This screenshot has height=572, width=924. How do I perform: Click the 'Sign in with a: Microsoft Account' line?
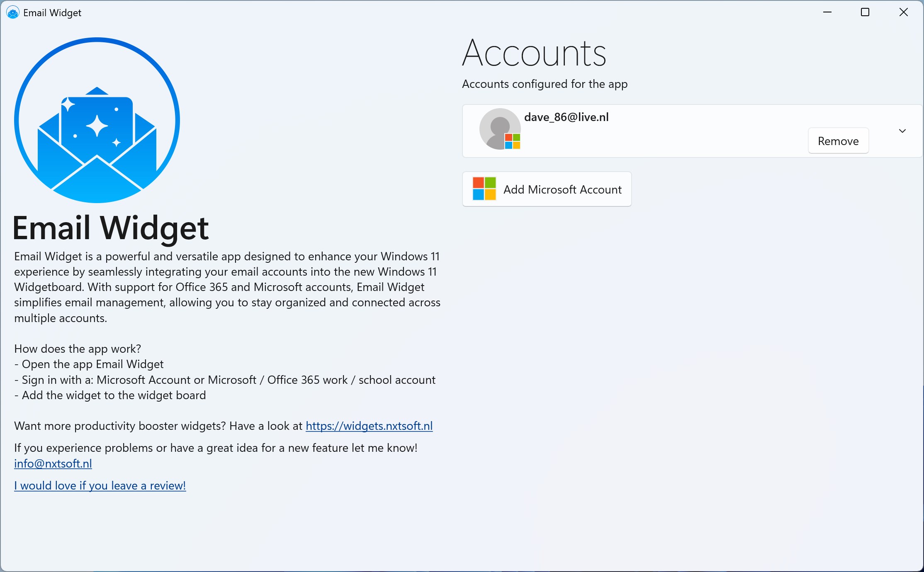click(225, 380)
